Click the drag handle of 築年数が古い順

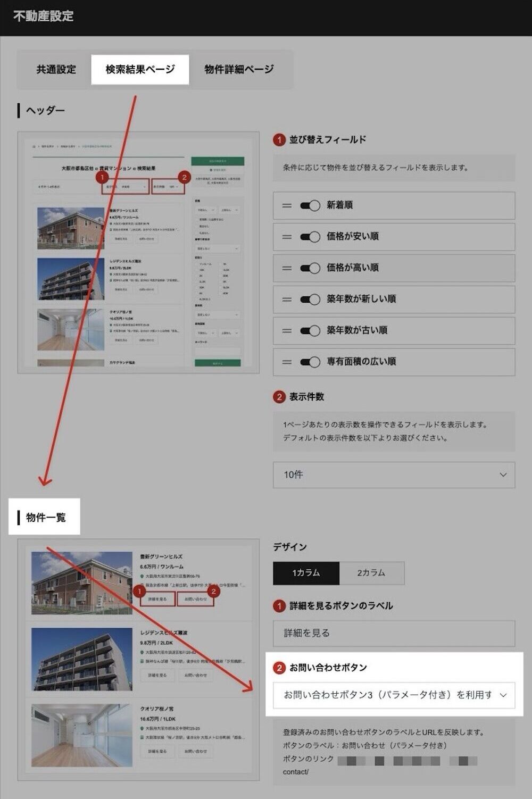(x=287, y=331)
